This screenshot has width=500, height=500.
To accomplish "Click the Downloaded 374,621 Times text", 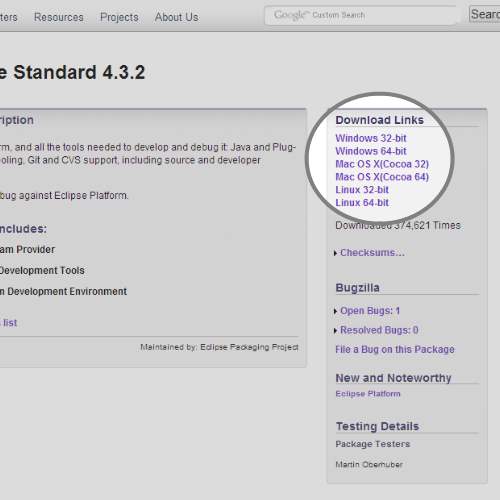I will click(x=398, y=225).
